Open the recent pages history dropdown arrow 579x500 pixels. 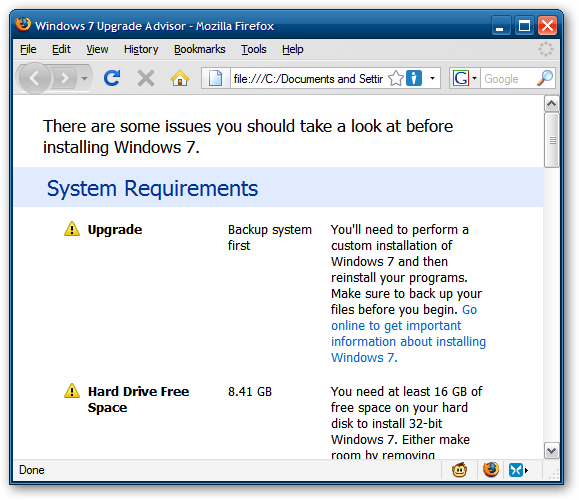(x=85, y=78)
